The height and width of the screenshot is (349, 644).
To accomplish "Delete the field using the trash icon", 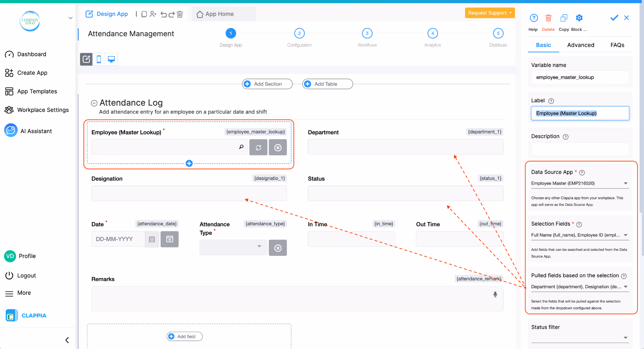I will click(x=548, y=18).
